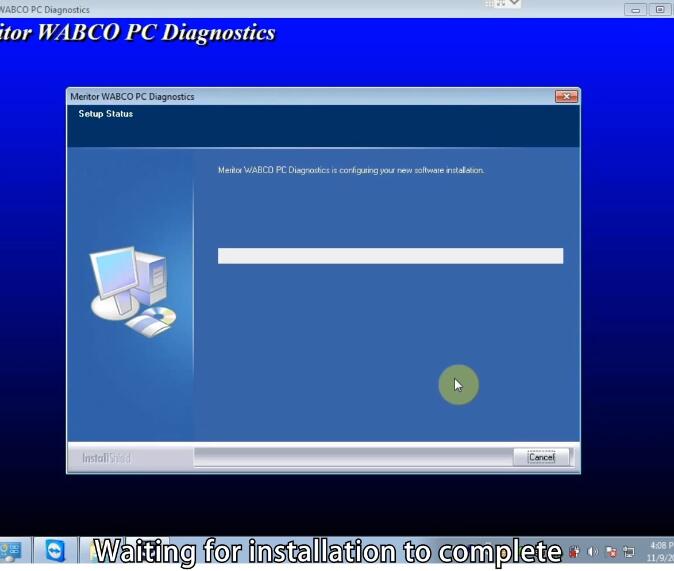Click the 'Setup Status' heading text
Image resolution: width=674 pixels, height=571 pixels.
106,114
